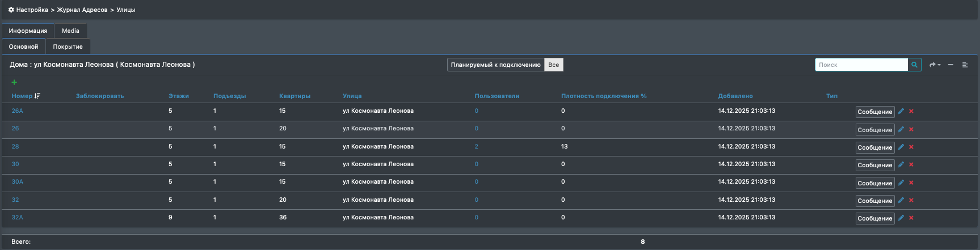980x250 pixels.
Task: Switch to the Media tab
Action: click(x=70, y=31)
